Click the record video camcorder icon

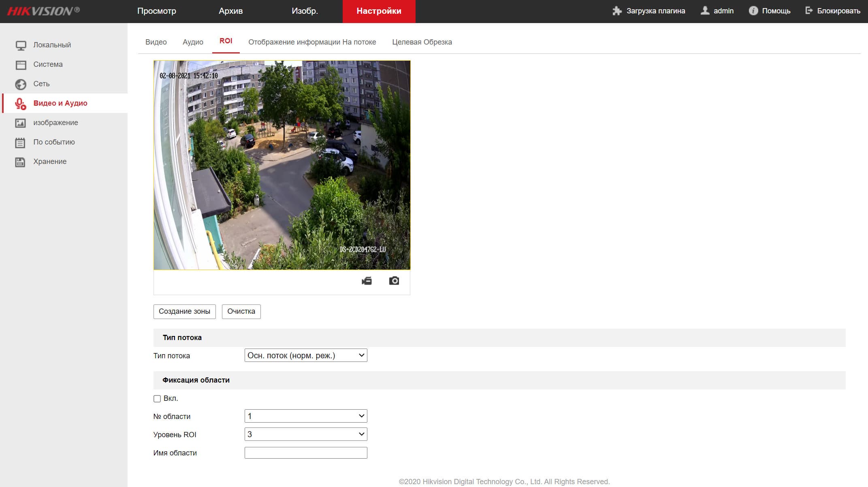[x=367, y=281]
